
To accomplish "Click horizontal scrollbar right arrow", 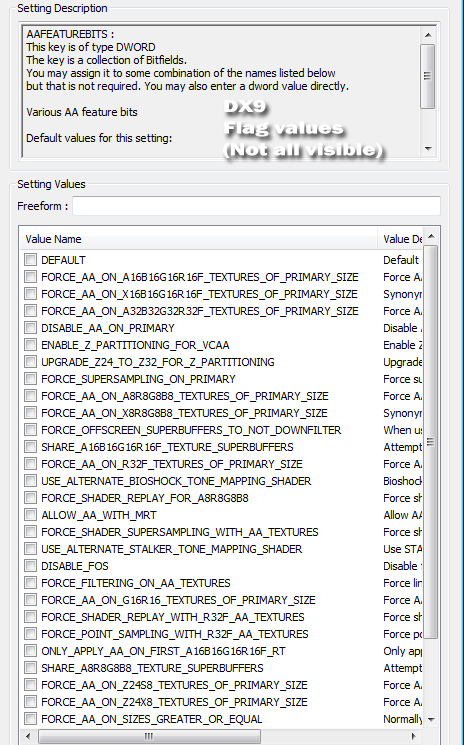I will 414,736.
